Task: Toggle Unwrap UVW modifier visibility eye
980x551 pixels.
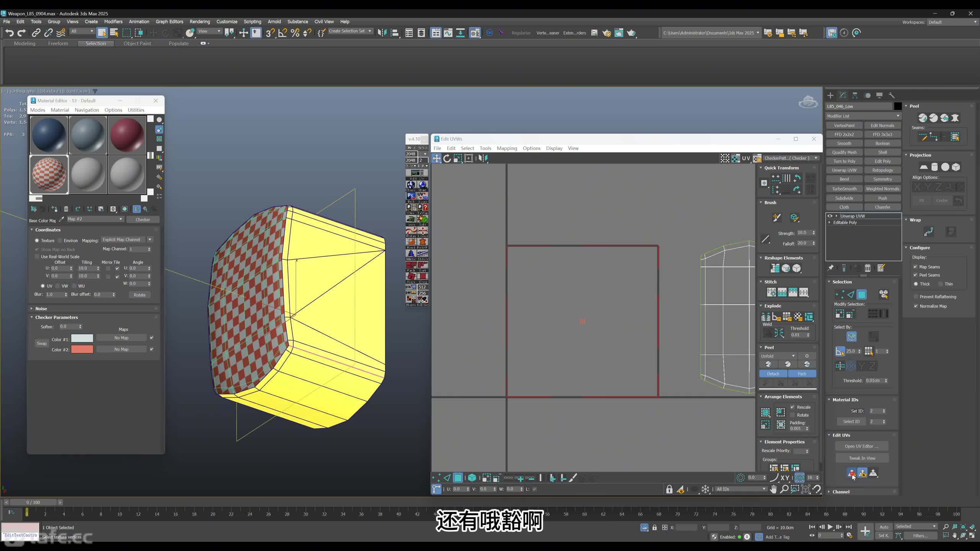Action: [830, 216]
